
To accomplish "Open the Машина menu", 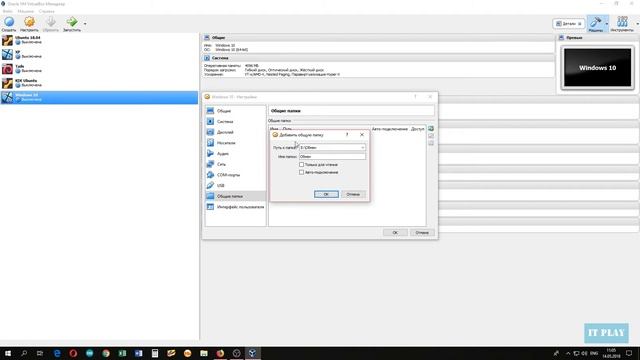I will tap(25, 11).
